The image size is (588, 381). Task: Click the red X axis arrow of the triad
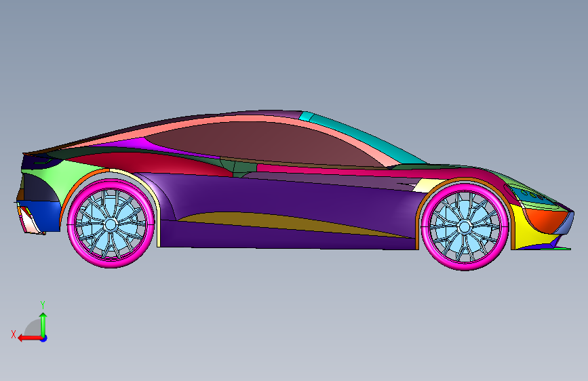point(30,338)
